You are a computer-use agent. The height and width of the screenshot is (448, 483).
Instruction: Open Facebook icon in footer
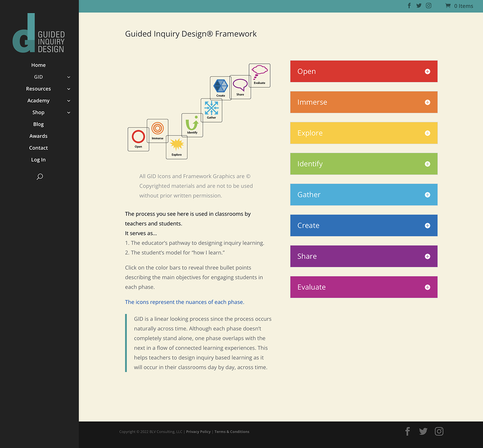click(x=407, y=431)
